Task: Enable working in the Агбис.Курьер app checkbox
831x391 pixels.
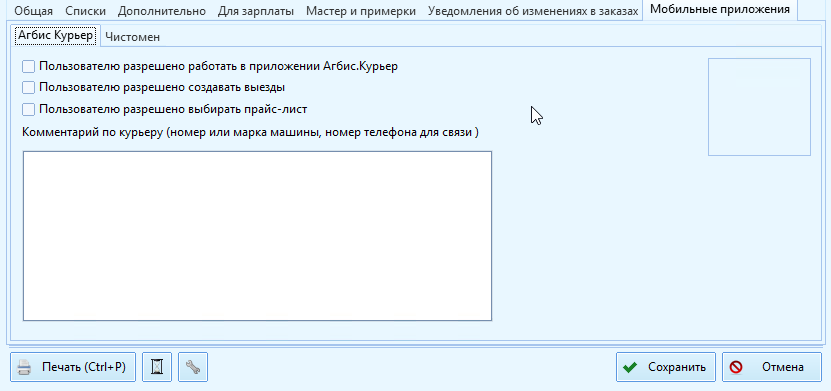Action: pyautogui.click(x=29, y=66)
